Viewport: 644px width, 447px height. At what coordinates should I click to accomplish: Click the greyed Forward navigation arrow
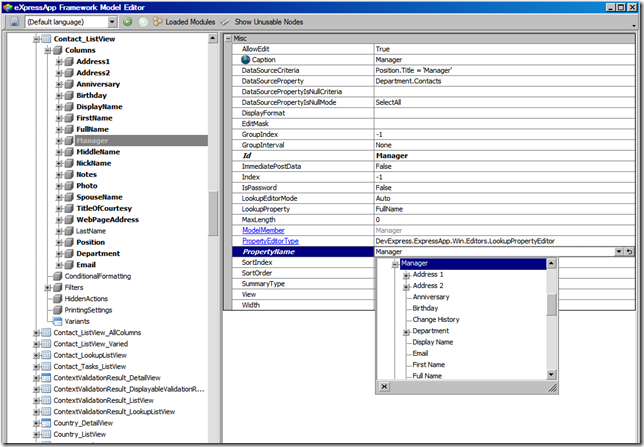143,22
